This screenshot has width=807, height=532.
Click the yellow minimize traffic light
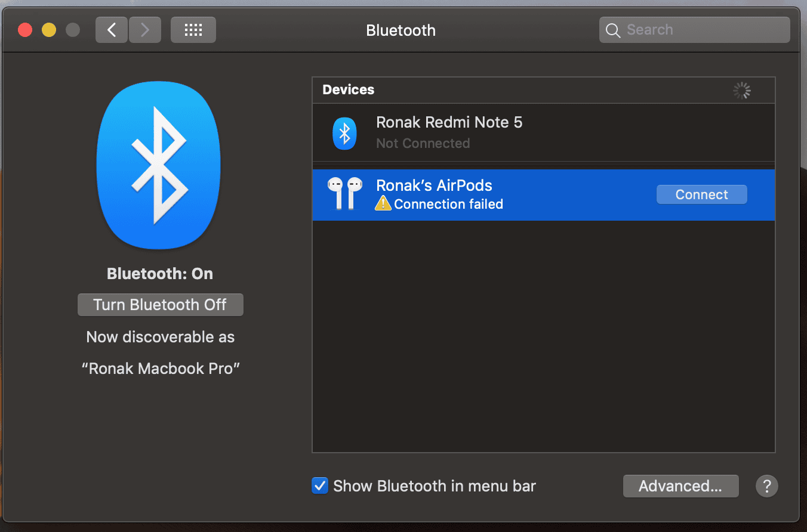point(48,29)
